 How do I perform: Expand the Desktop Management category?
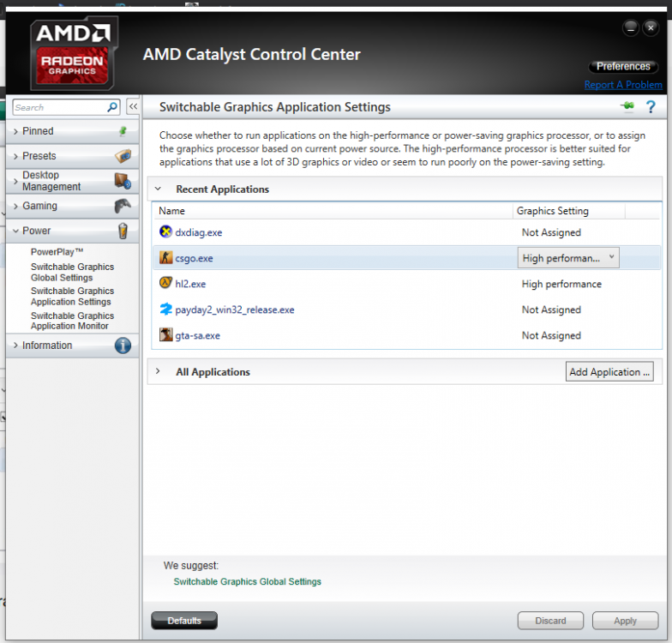click(x=15, y=182)
